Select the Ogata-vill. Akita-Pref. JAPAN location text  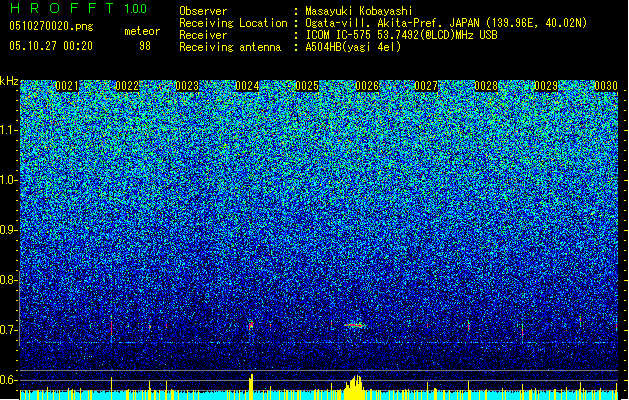point(446,23)
